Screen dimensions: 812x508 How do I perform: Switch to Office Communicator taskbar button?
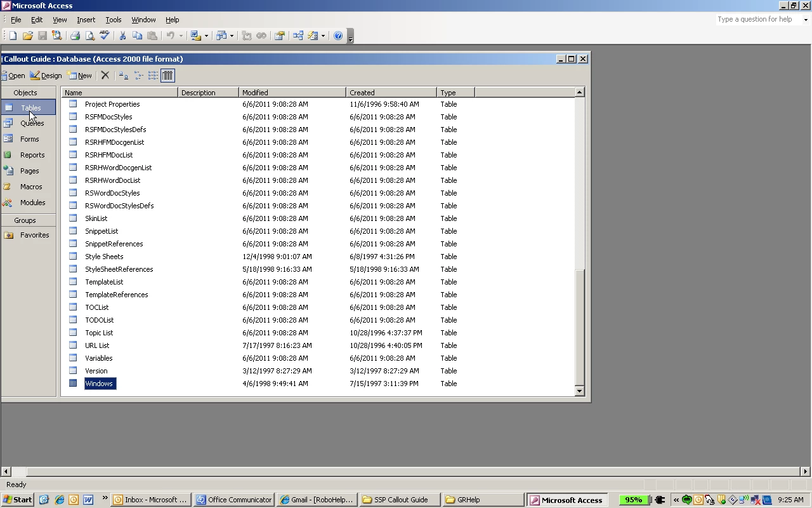pyautogui.click(x=235, y=500)
